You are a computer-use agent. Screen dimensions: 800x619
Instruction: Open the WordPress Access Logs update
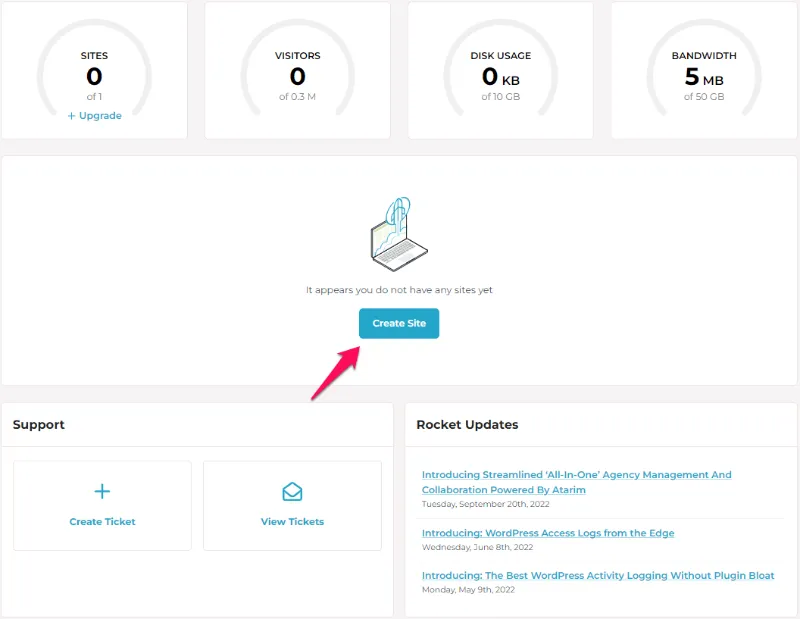point(548,533)
